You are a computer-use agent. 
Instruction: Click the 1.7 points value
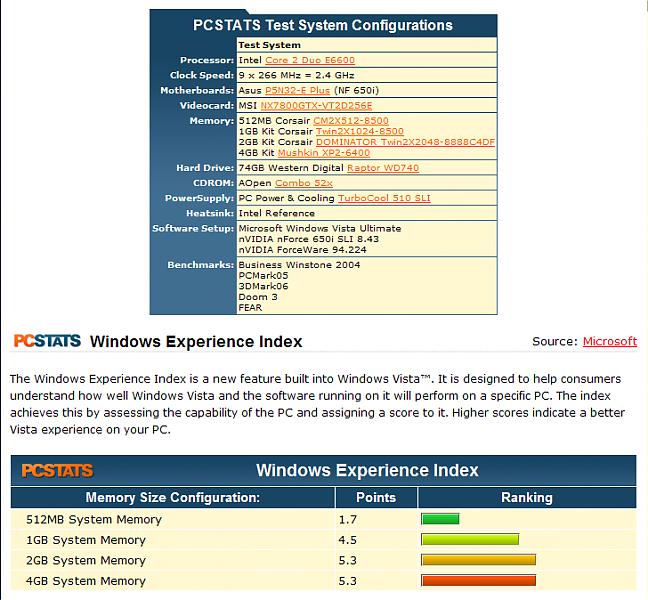pos(348,519)
